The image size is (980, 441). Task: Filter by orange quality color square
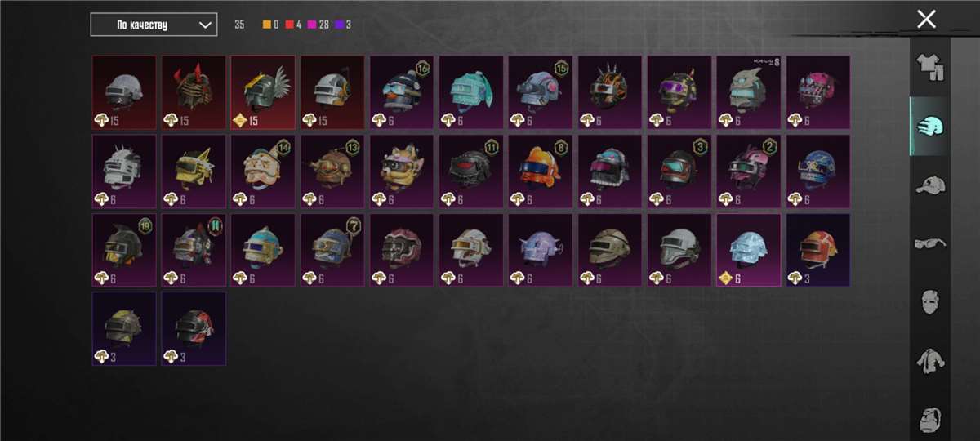266,24
